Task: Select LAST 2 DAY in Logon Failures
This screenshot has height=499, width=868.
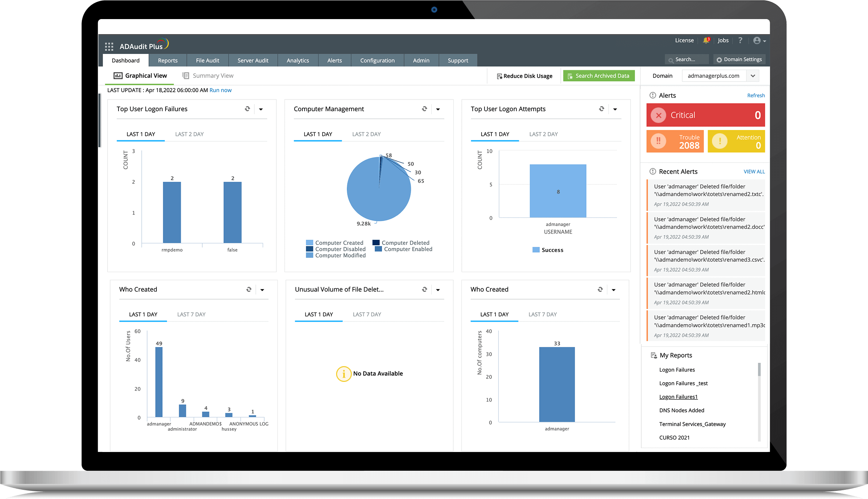Action: pos(189,134)
